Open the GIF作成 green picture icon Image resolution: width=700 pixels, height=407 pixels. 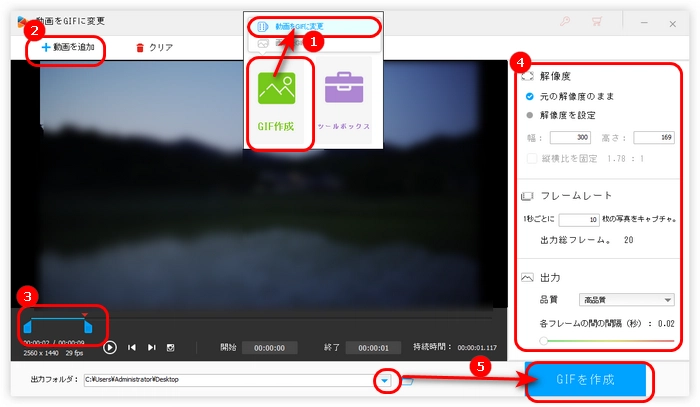[276, 88]
